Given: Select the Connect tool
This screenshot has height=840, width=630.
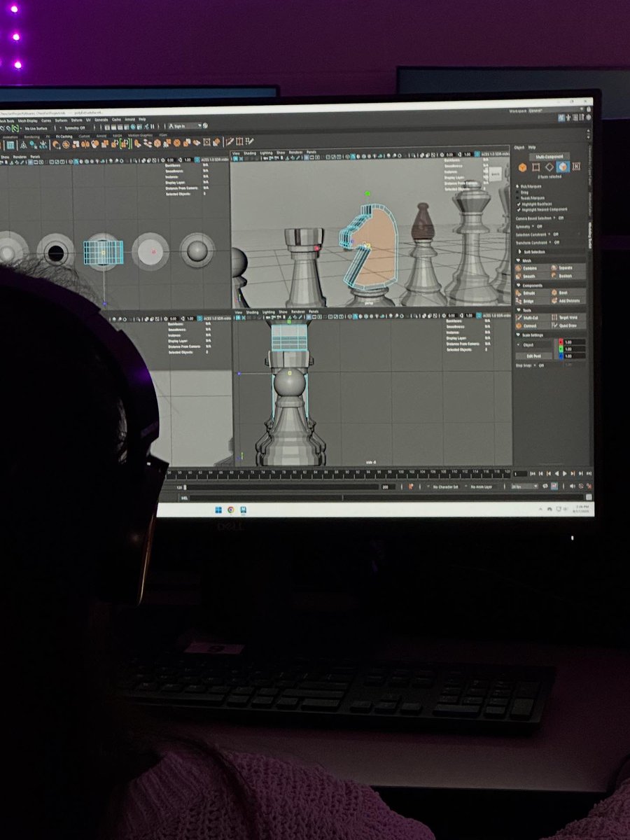Looking at the screenshot, I should [533, 326].
